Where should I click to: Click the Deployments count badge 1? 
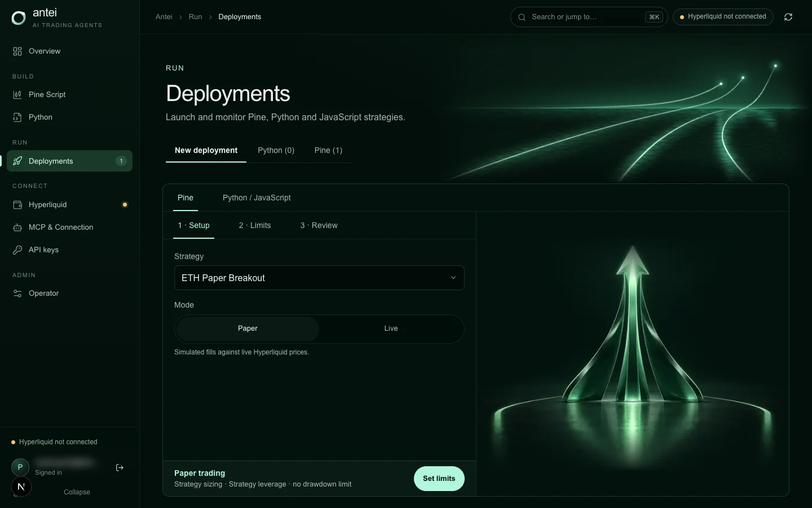(x=121, y=161)
